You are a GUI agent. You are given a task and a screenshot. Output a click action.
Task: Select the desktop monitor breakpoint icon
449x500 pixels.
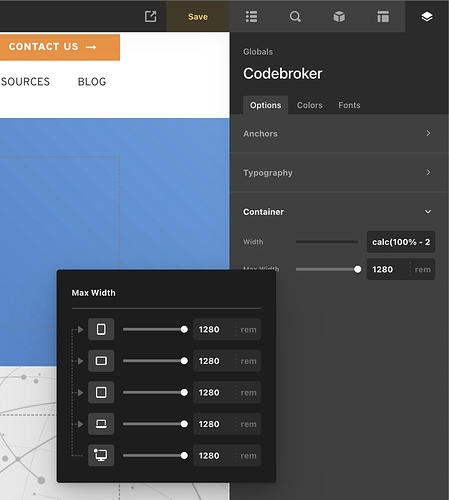[101, 455]
